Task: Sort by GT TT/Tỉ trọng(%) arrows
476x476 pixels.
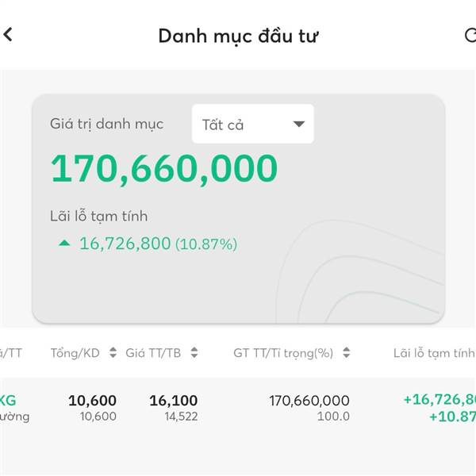Action: (347, 352)
